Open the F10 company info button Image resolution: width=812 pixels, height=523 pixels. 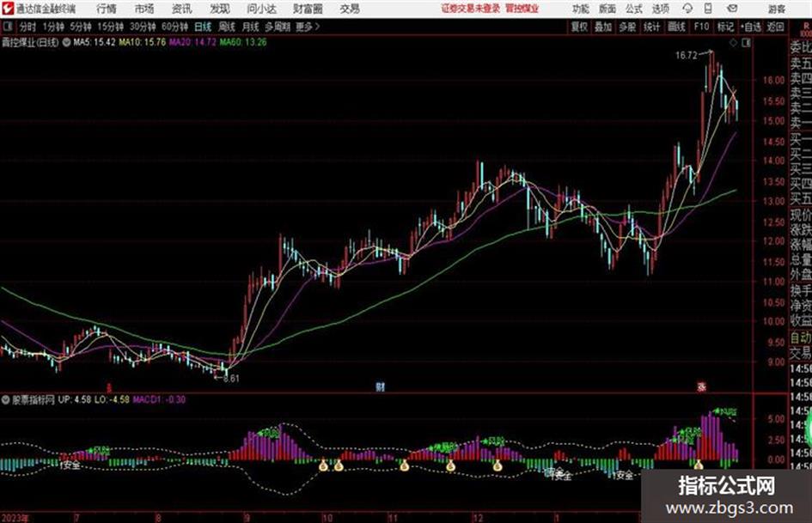pos(701,27)
